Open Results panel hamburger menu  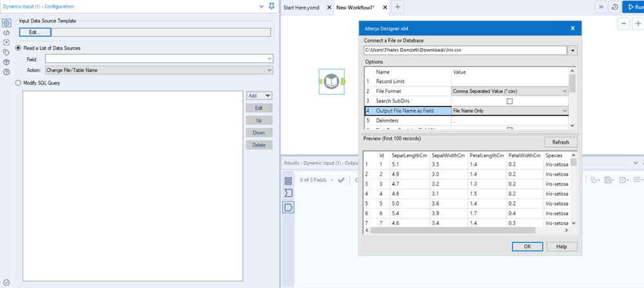pos(638,180)
